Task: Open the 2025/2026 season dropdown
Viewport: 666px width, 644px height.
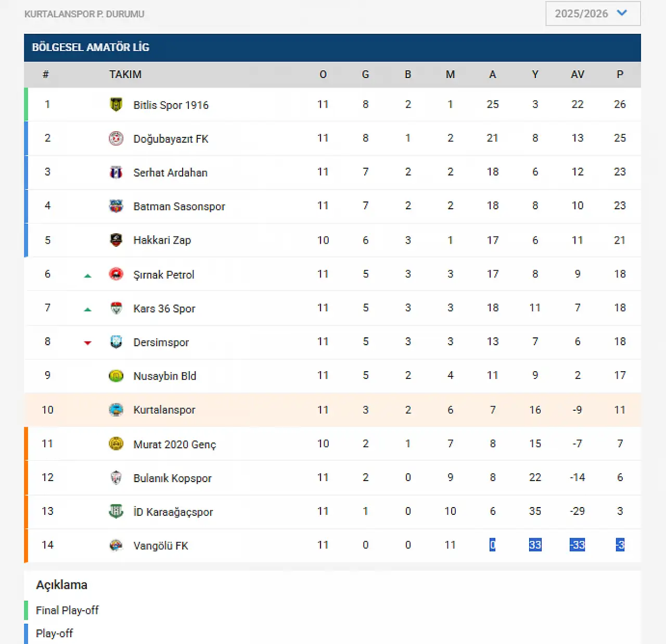Action: coord(593,14)
